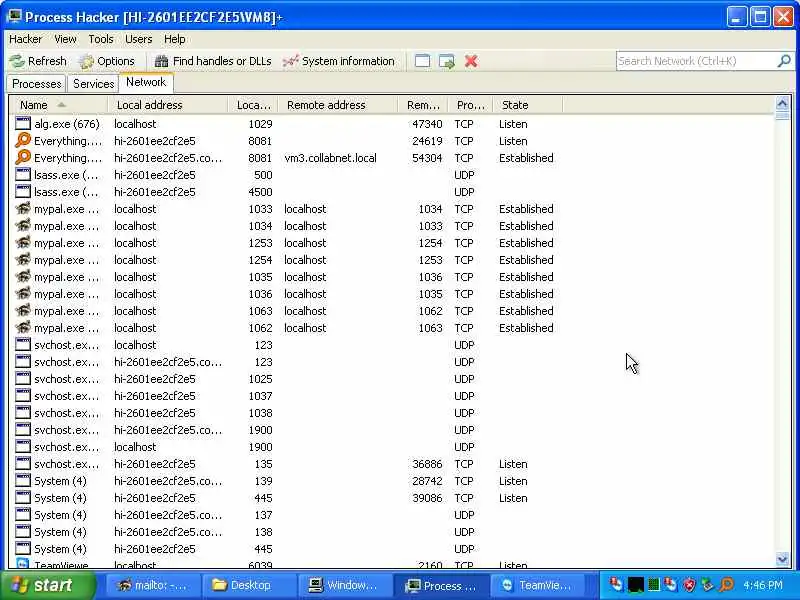800x600 pixels.
Task: Click svchost icon for port 1025
Action: coord(23,379)
